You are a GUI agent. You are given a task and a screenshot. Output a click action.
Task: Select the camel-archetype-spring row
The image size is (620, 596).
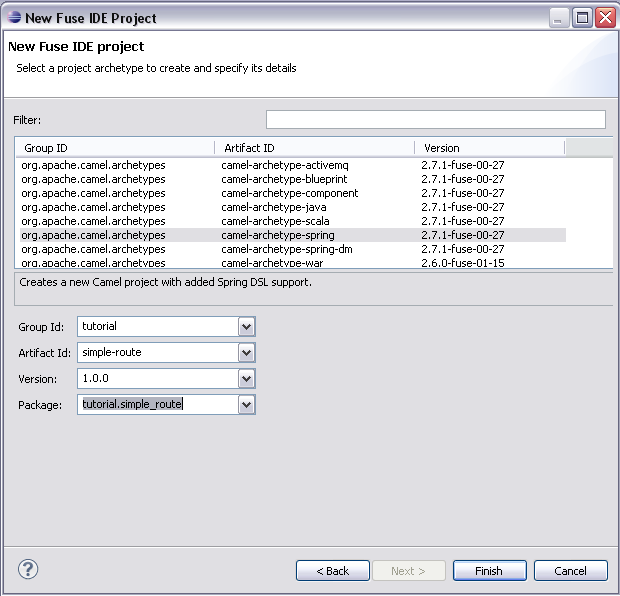coord(293,235)
